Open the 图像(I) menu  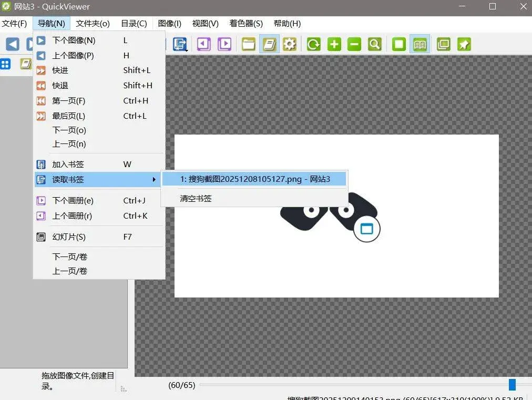click(170, 24)
